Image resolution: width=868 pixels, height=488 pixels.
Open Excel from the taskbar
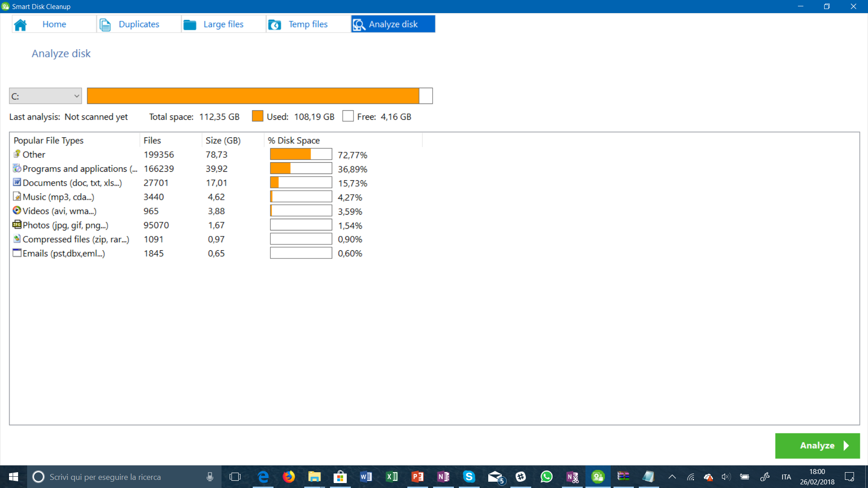[x=392, y=477]
